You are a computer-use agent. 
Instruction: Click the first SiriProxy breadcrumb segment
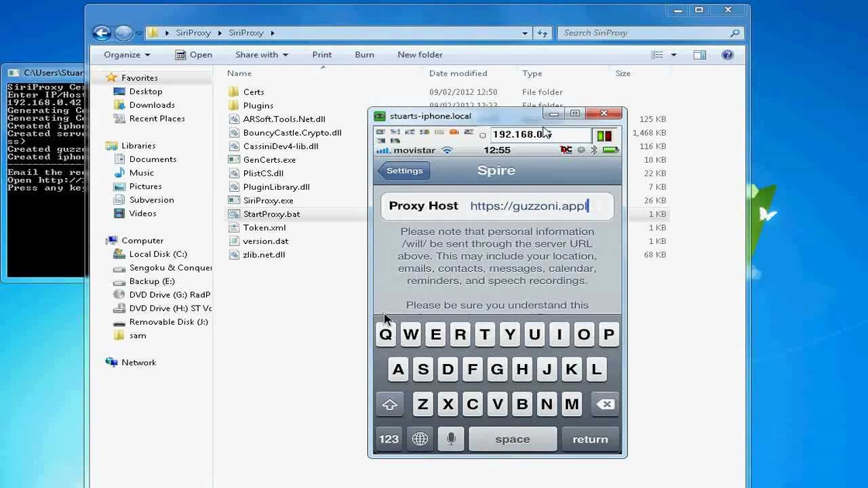[195, 33]
